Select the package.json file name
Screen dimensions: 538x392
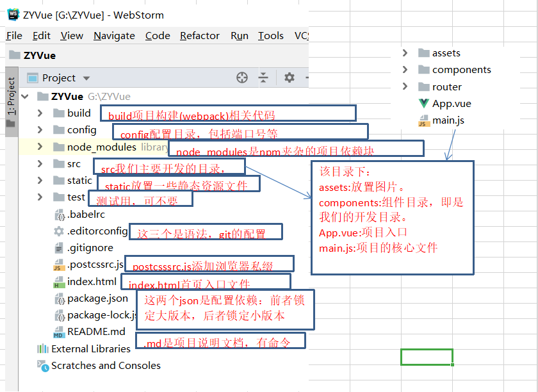[98, 298]
